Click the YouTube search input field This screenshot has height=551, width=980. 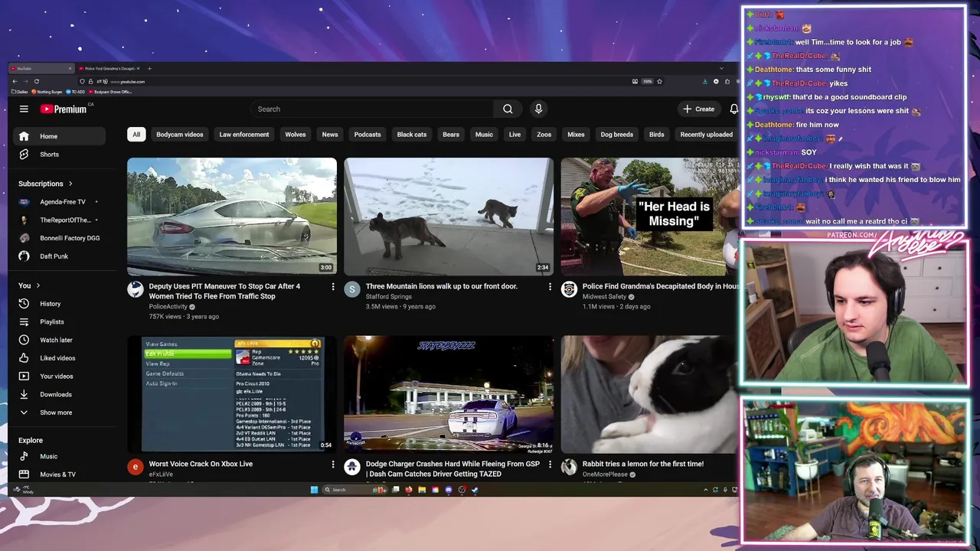(371, 109)
